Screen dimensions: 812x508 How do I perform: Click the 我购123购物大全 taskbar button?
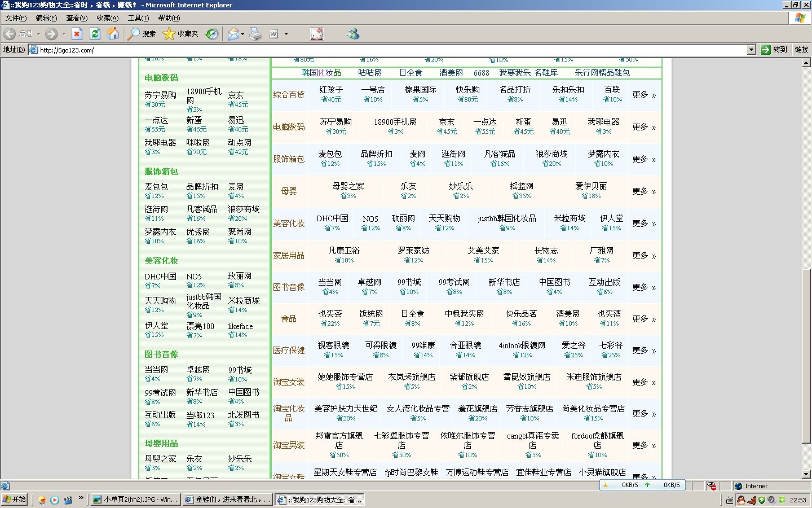click(x=320, y=500)
